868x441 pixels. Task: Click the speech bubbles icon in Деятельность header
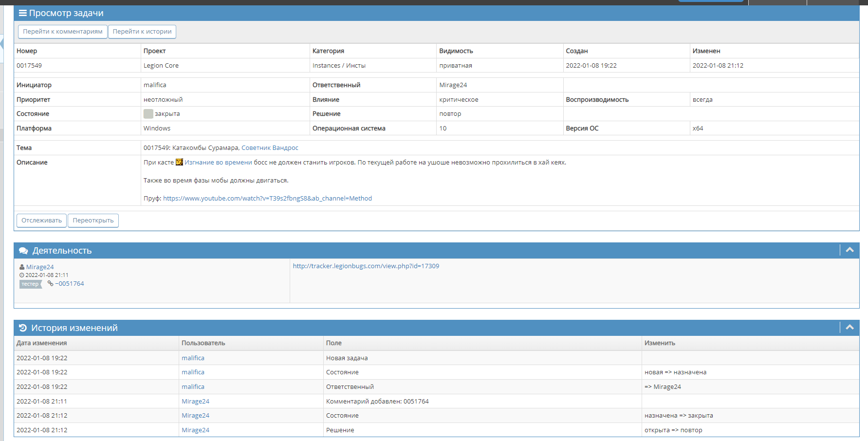coord(23,251)
